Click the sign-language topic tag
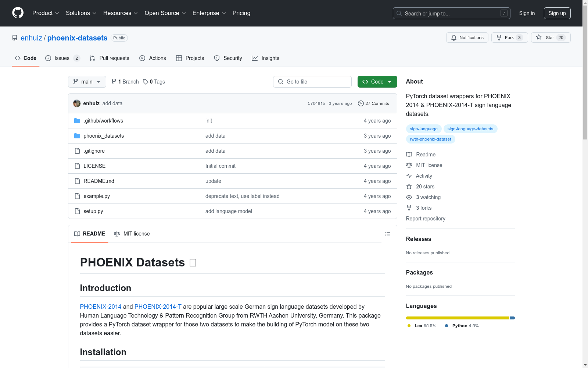Screen dimensions: 588x368 [x=424, y=129]
